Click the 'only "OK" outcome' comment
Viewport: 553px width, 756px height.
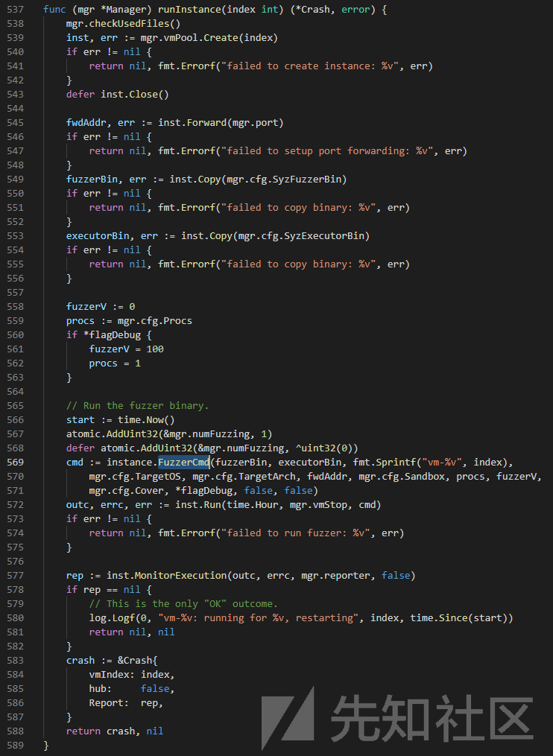tap(183, 603)
